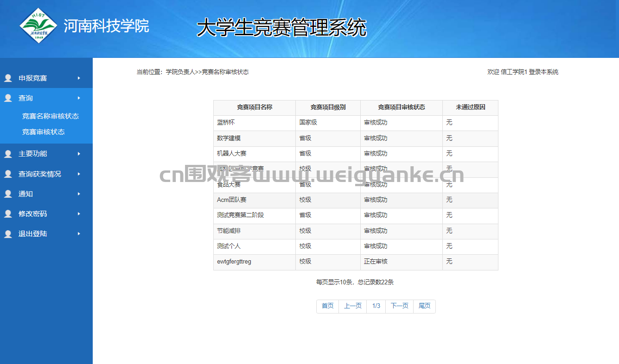This screenshot has height=364, width=619.
Task: Click the 每页显示10条，总记录数22条 text
Action: pyautogui.click(x=355, y=282)
